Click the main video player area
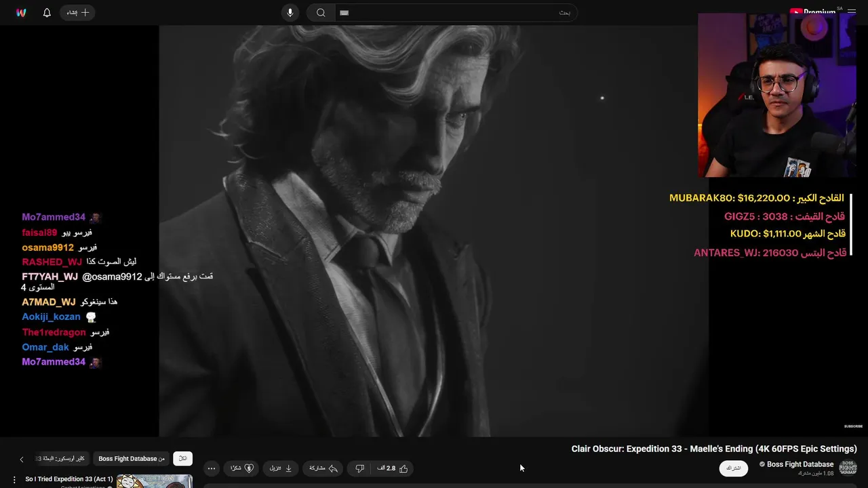Screen dimensions: 868x488 click(434, 230)
